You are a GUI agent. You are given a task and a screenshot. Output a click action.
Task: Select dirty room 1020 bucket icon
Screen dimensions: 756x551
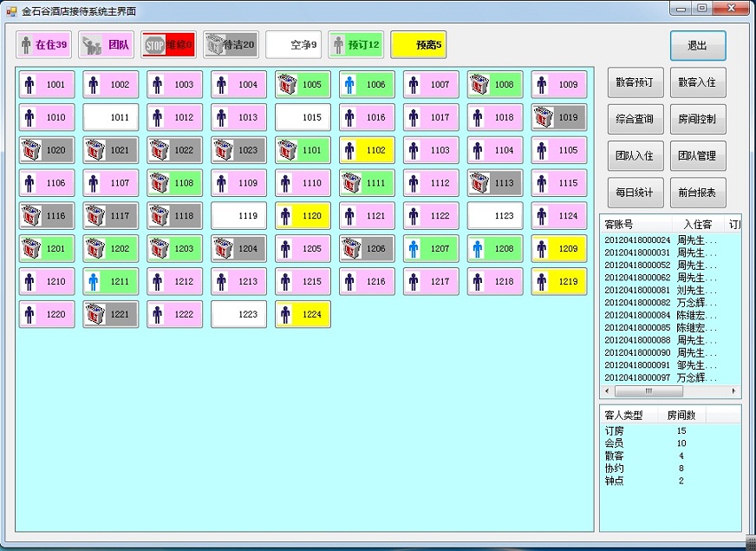pos(31,150)
